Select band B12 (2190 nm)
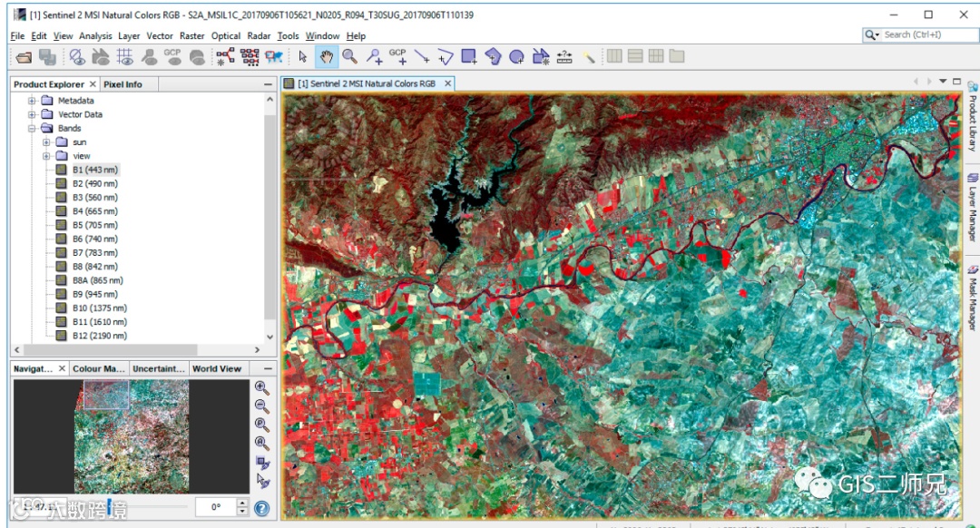 [100, 336]
